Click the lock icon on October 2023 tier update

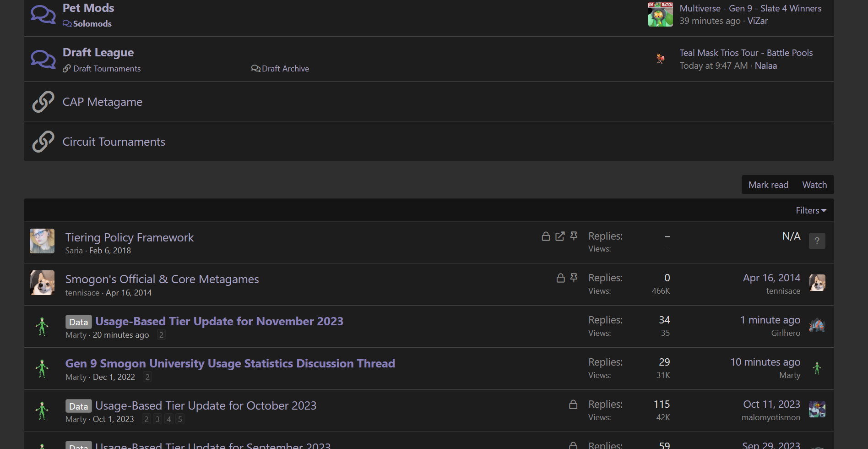pyautogui.click(x=573, y=404)
